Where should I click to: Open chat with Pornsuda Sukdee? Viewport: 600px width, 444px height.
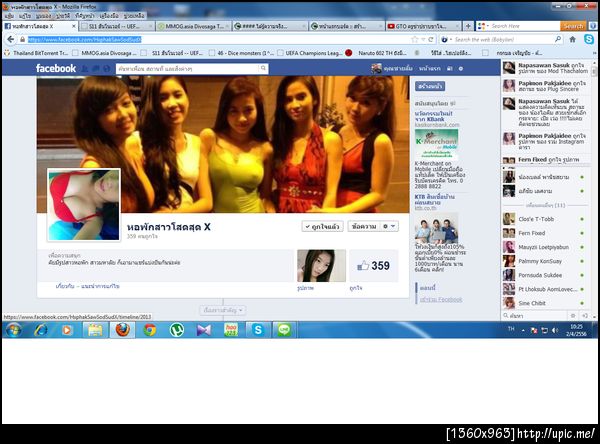point(544,275)
